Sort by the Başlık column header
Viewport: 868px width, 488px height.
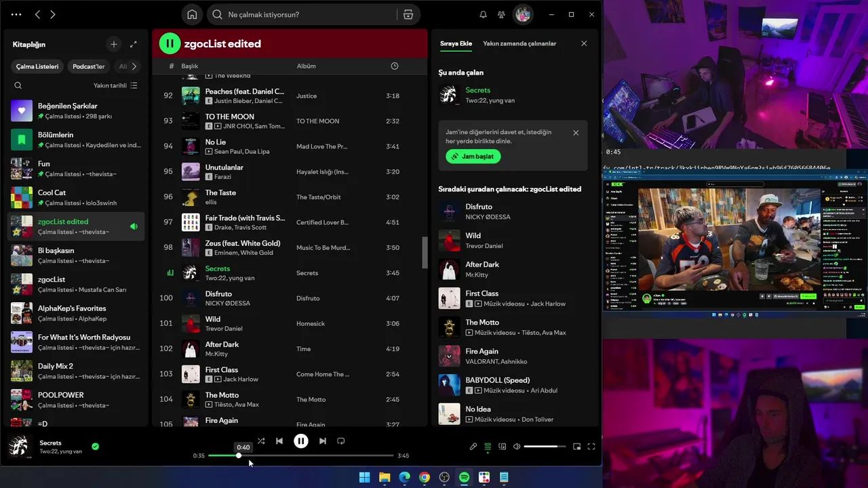[x=189, y=66]
